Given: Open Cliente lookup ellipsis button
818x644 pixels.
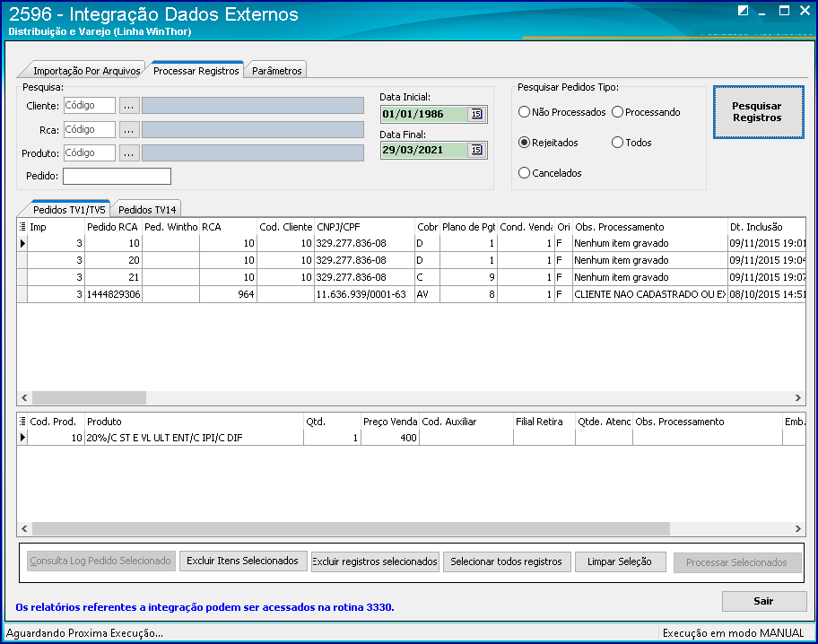Looking at the screenshot, I should click(x=129, y=106).
